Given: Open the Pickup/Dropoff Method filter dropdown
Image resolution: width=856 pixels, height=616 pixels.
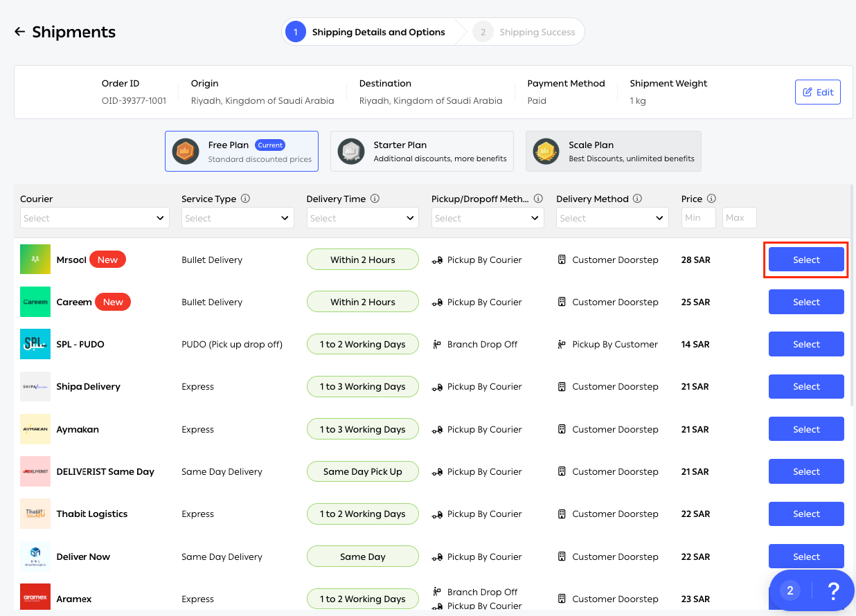Looking at the screenshot, I should [488, 218].
